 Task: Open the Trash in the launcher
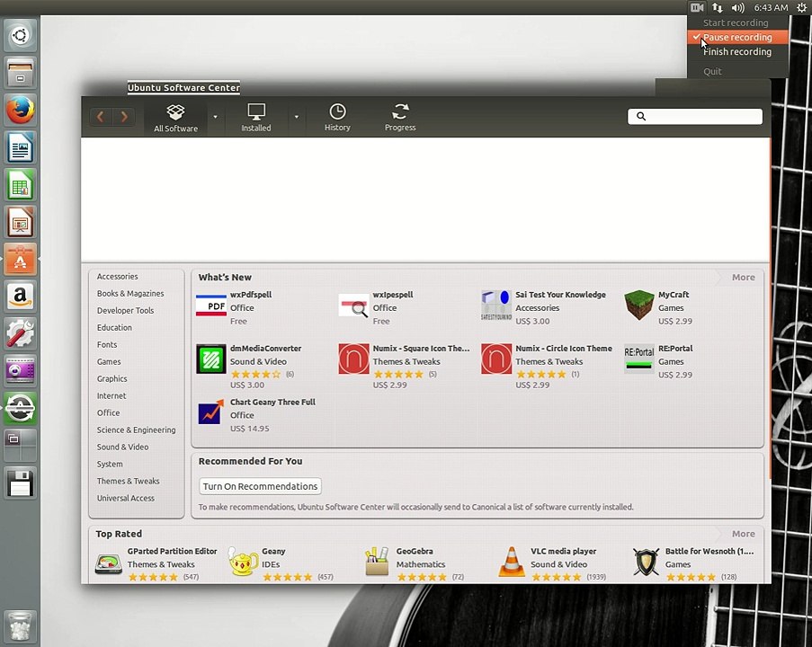(20, 625)
